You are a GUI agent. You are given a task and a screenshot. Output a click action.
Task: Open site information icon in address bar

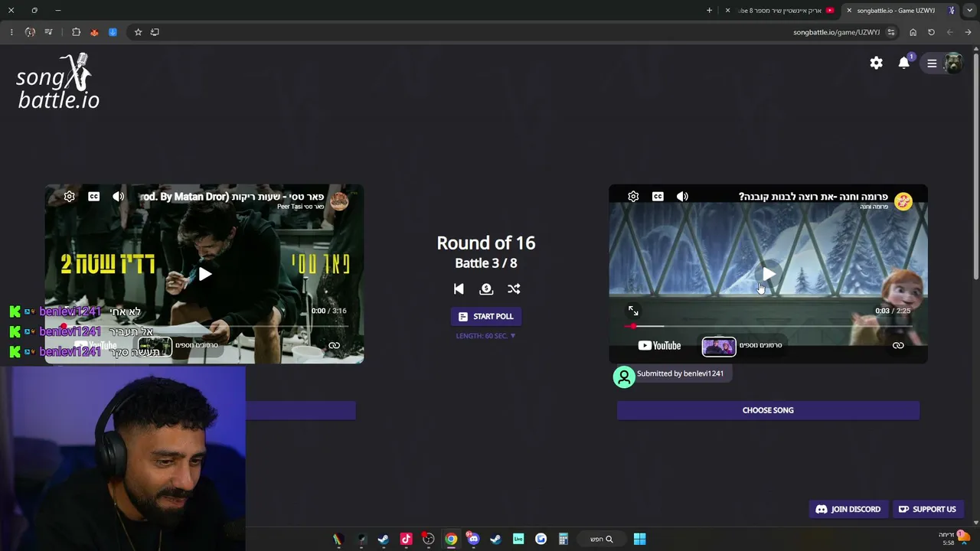pos(891,32)
